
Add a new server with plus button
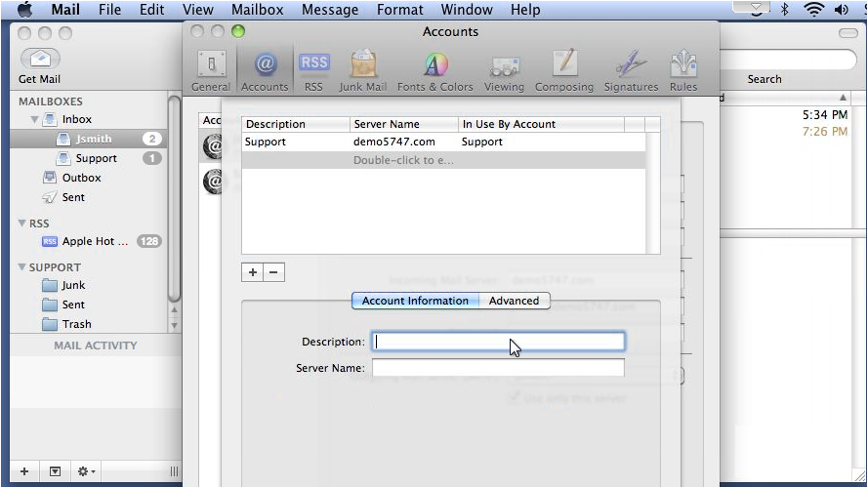pyautogui.click(x=253, y=272)
